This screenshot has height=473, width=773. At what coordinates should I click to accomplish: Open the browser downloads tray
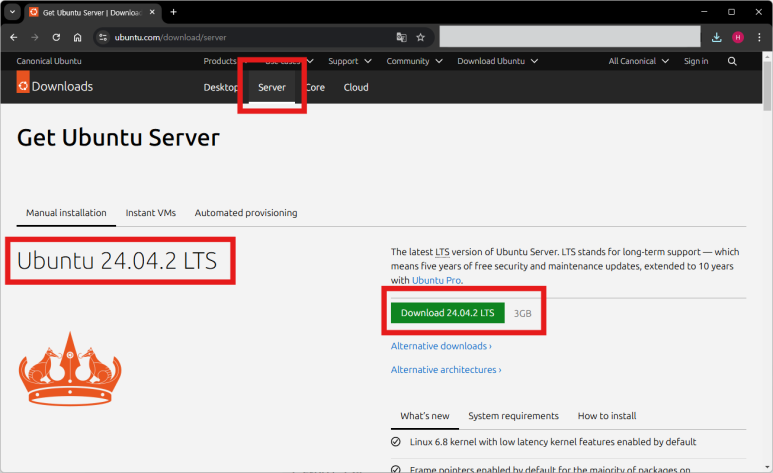click(x=717, y=37)
